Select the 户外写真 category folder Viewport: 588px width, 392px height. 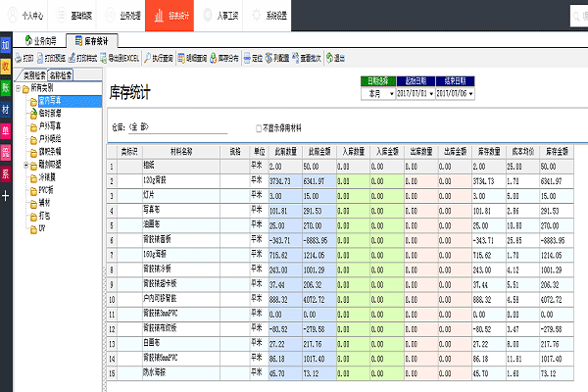(x=50, y=126)
